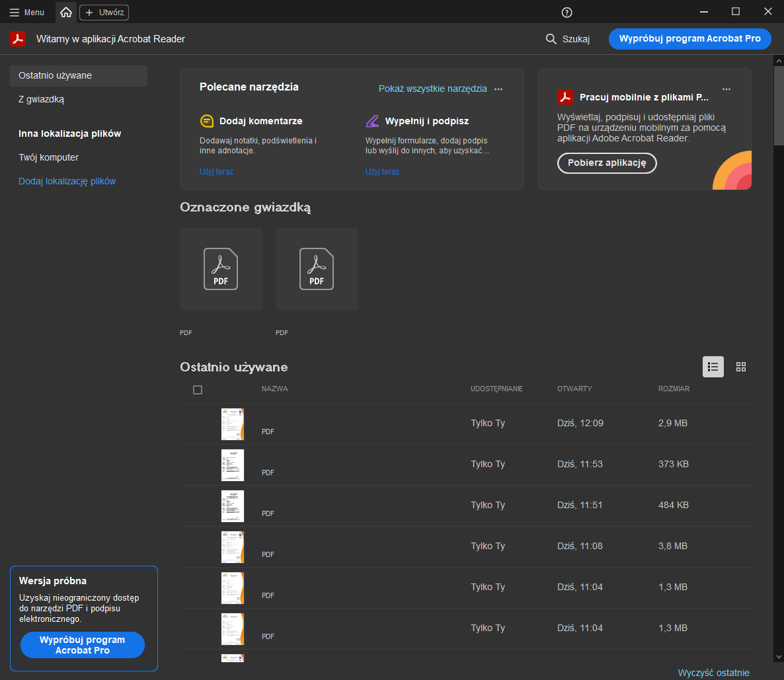
Task: Click Tylko Ty in 11:53 row
Action: 487,464
